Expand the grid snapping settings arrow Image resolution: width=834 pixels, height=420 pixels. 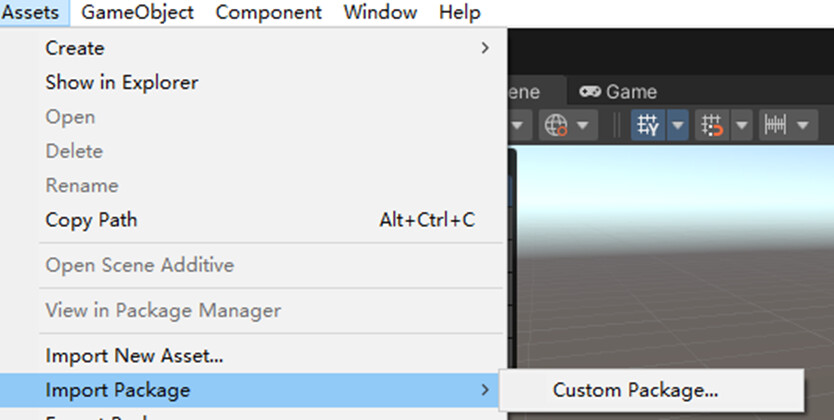pyautogui.click(x=741, y=125)
